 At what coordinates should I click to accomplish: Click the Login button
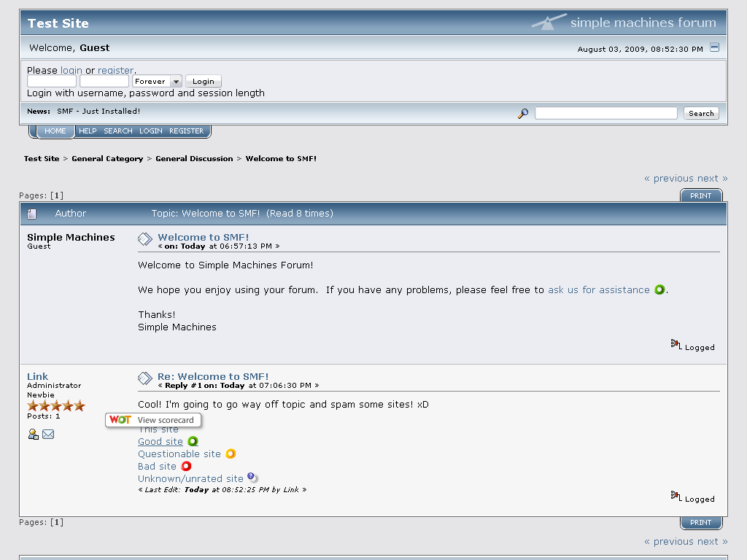(x=204, y=82)
